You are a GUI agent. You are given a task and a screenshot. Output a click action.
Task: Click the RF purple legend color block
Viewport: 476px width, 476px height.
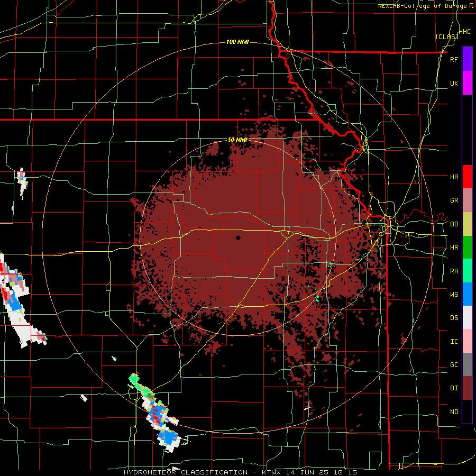[x=467, y=59]
